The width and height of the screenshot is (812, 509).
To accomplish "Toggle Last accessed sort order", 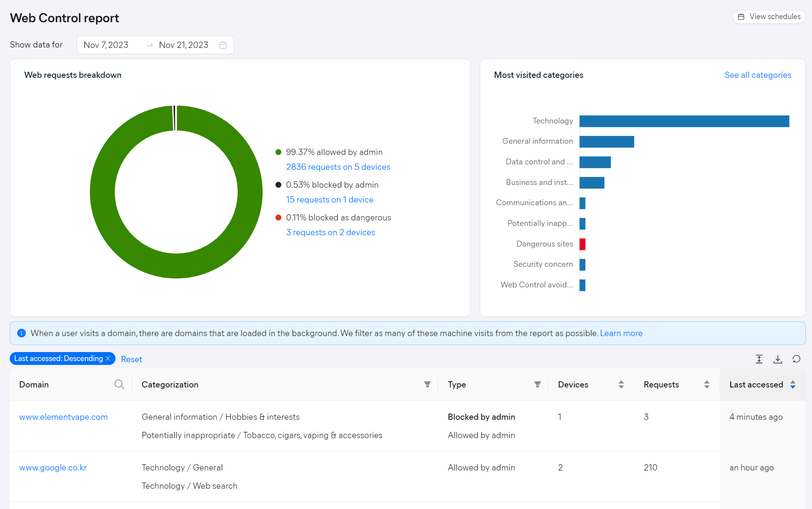I will coord(793,385).
